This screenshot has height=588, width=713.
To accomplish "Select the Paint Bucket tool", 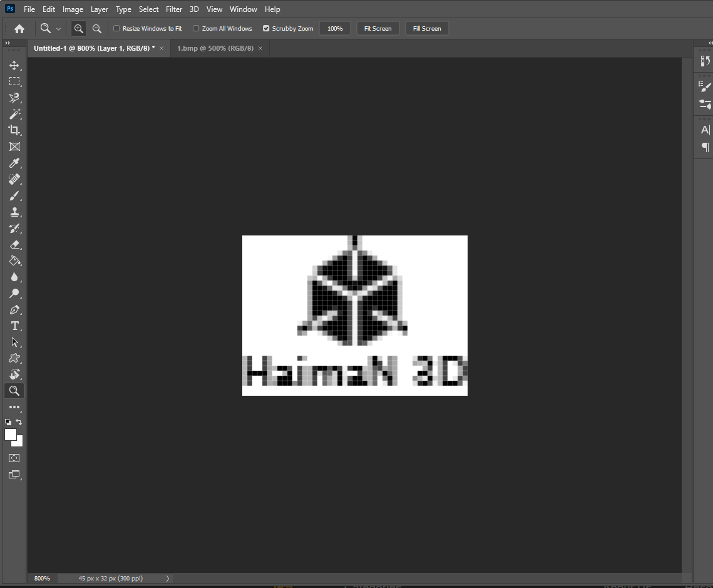I will [x=14, y=260].
